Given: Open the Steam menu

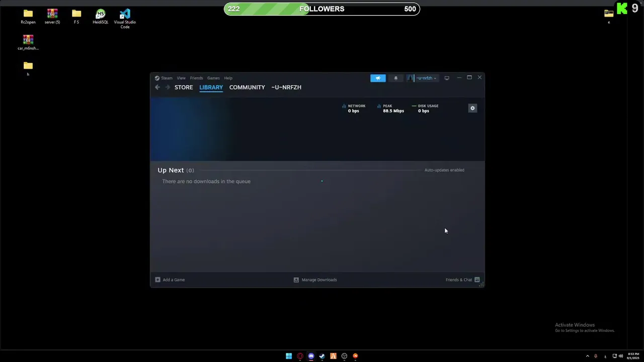Looking at the screenshot, I should [x=164, y=78].
